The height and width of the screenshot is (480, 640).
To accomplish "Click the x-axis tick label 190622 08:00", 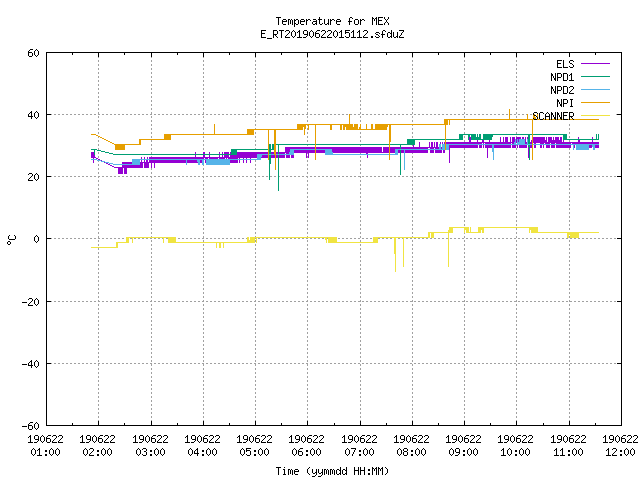I will (411, 445).
